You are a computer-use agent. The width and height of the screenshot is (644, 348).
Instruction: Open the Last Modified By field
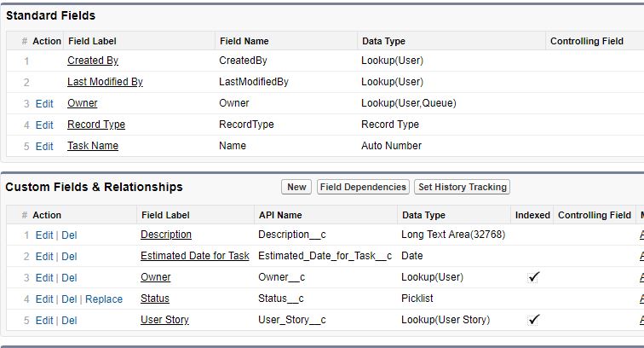coord(105,82)
